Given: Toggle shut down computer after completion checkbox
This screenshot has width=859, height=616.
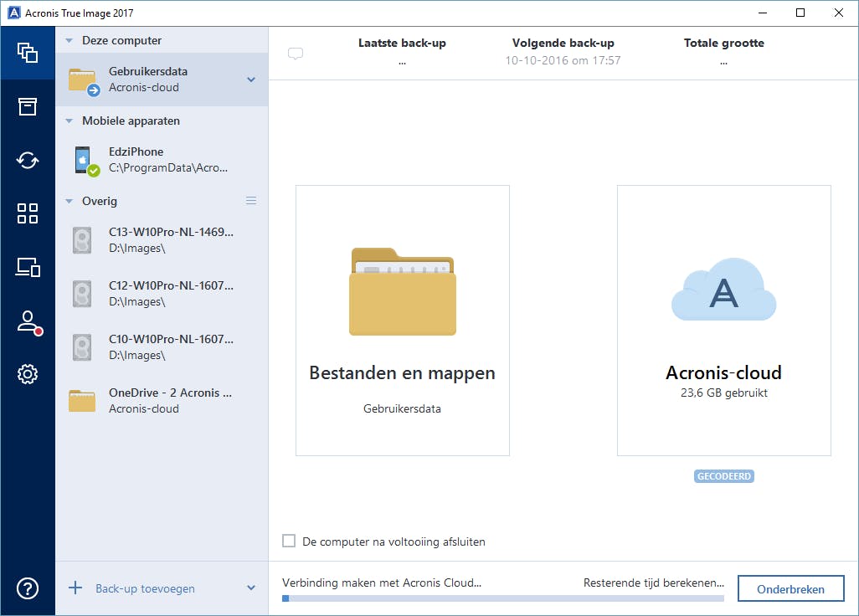Looking at the screenshot, I should [x=289, y=541].
